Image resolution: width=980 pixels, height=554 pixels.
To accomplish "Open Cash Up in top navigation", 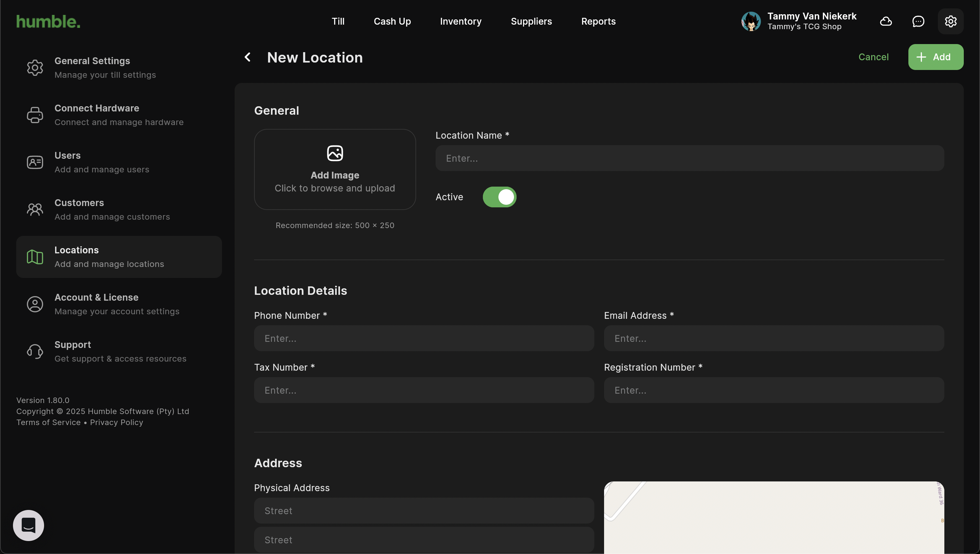I will tap(392, 21).
